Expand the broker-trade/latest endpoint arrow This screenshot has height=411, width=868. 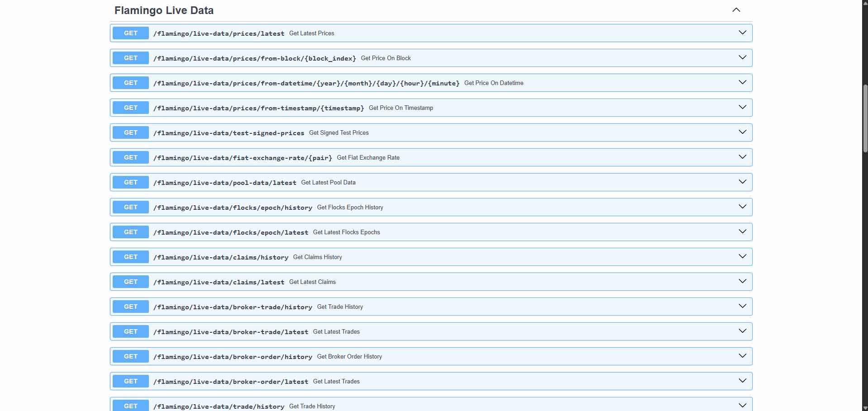coord(743,331)
